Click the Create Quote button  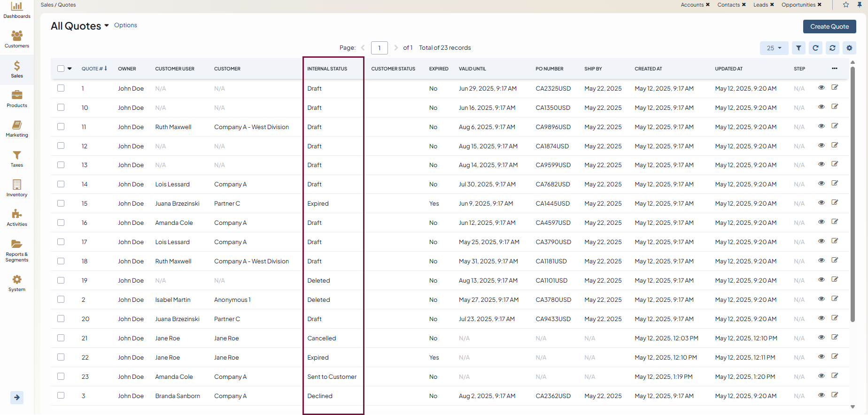[829, 27]
